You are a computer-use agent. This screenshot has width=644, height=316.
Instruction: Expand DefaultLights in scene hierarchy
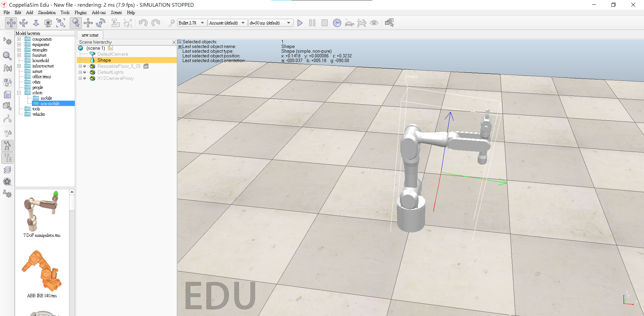[x=80, y=72]
